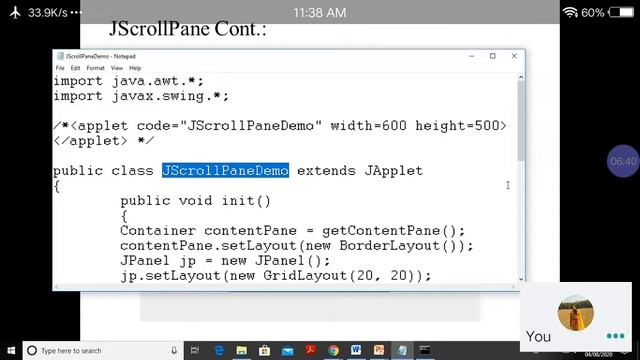Close the JScrollPaneDemo Notepad window
This screenshot has height=360, width=640.
tap(514, 56)
